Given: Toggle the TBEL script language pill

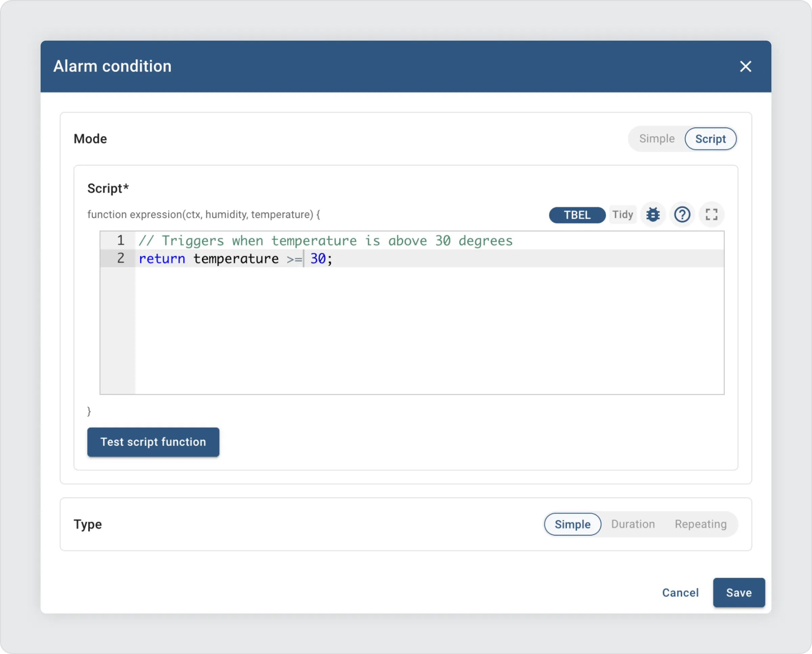Looking at the screenshot, I should pyautogui.click(x=577, y=215).
